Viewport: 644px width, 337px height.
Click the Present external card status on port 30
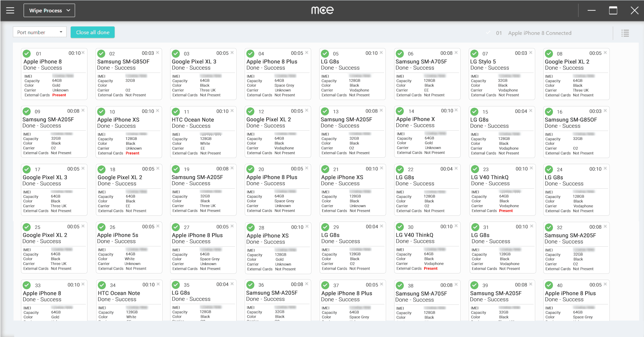[431, 269]
